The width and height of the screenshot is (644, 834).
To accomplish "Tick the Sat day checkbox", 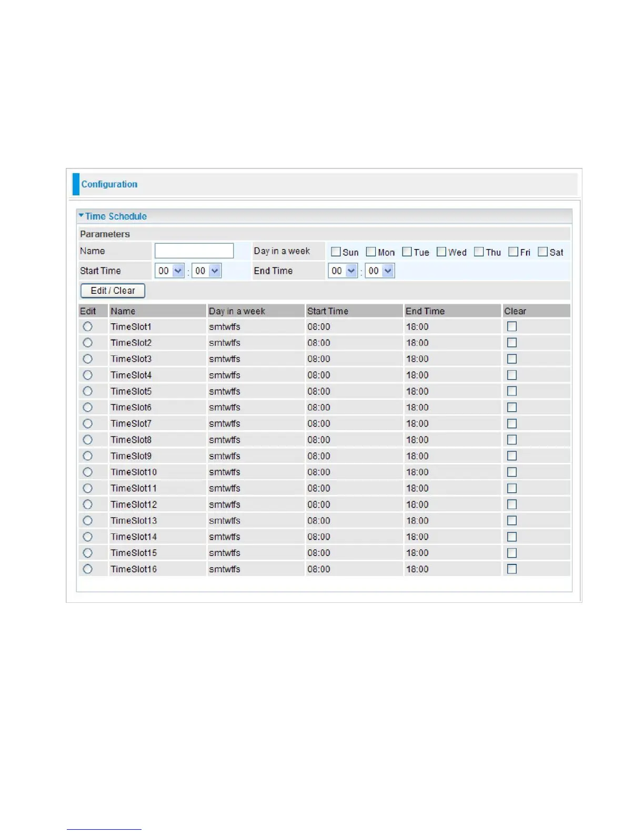I will 543,252.
